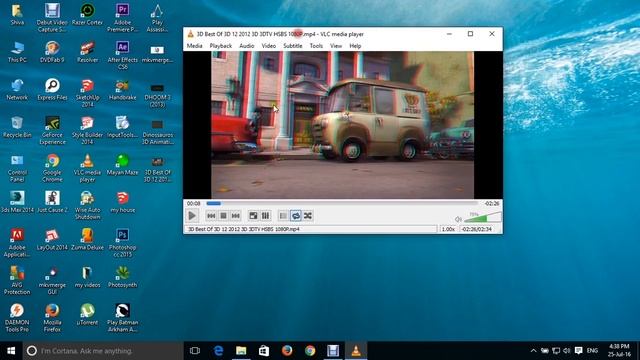Click the VLC seek bar
This screenshot has height=360, width=640.
(x=342, y=203)
